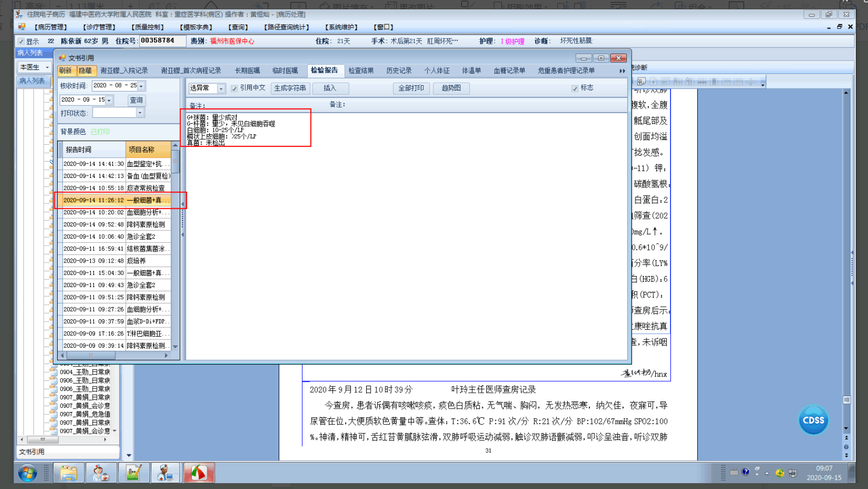
Task: Click 生成字符串 button
Action: pos(290,88)
